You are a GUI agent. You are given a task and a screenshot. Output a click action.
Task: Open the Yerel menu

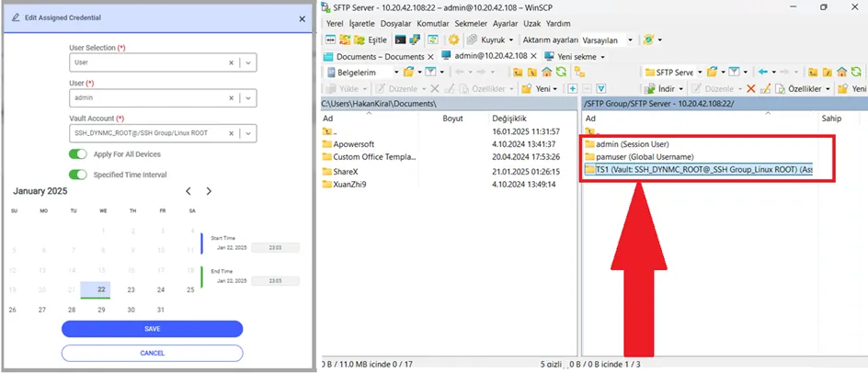pyautogui.click(x=335, y=24)
